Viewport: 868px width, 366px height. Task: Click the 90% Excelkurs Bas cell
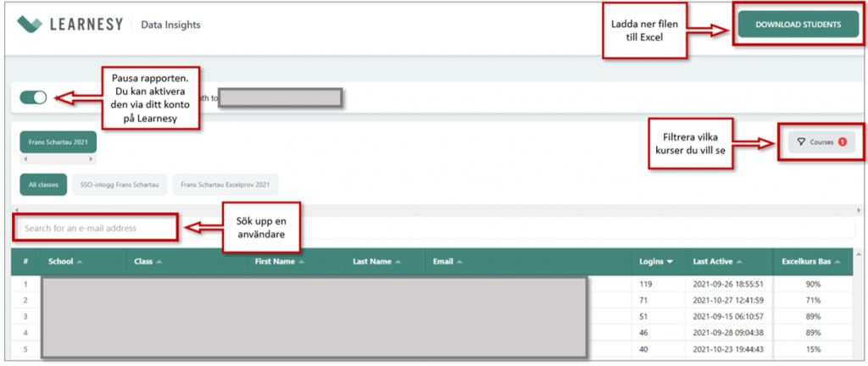(813, 284)
